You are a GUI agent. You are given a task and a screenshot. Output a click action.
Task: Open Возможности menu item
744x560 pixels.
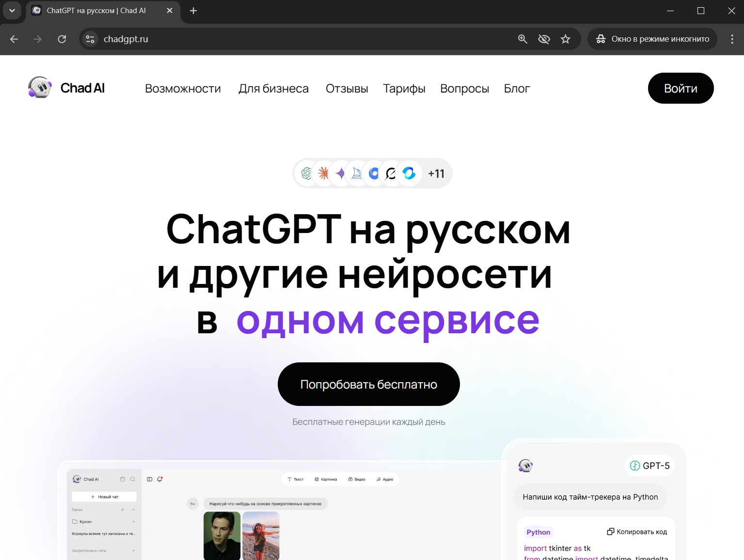click(183, 89)
